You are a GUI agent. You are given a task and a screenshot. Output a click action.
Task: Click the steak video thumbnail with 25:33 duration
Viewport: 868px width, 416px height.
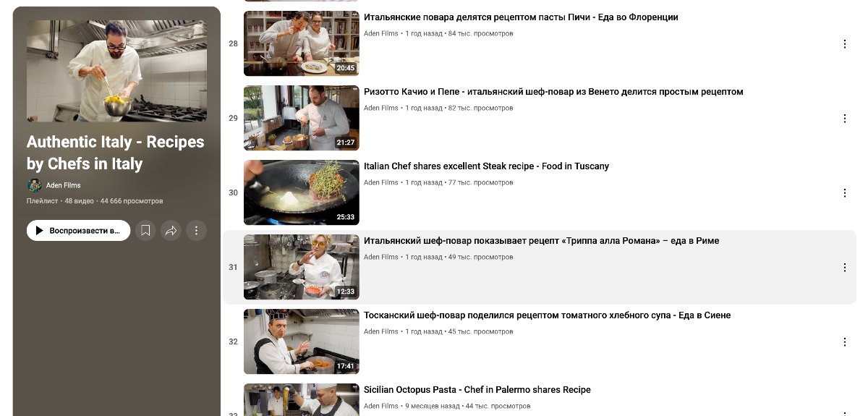301,192
